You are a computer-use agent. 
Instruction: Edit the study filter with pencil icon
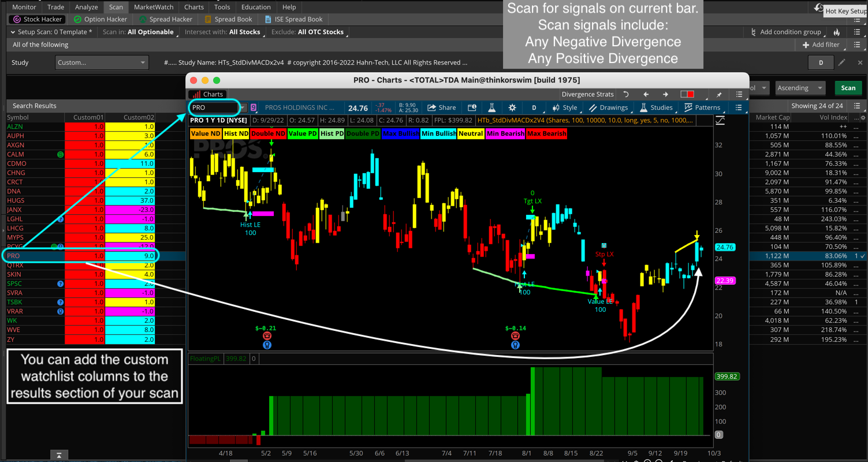(842, 62)
